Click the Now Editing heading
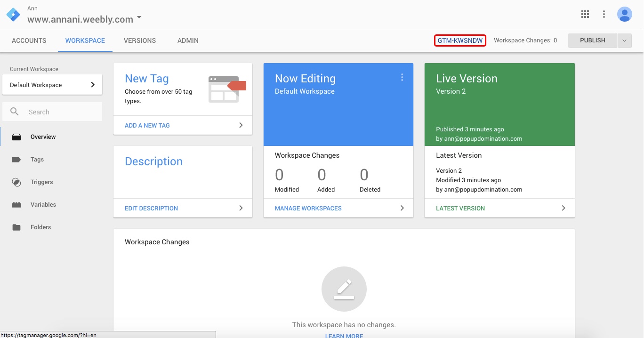 click(x=306, y=79)
